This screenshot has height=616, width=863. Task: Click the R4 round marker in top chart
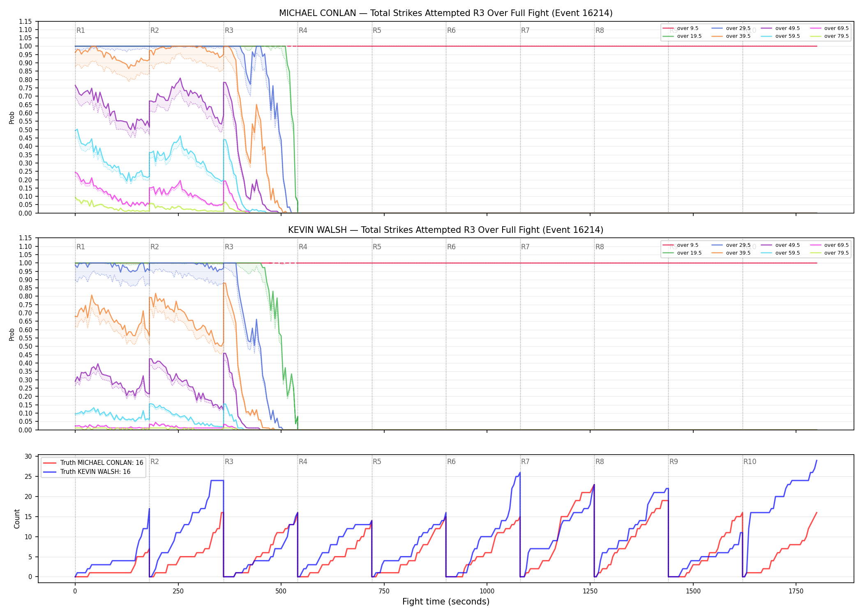pos(303,30)
